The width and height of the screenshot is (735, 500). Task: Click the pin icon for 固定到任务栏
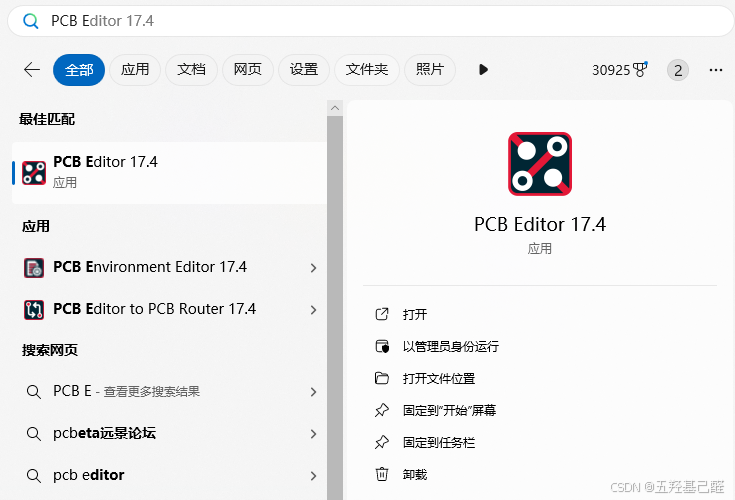point(382,442)
